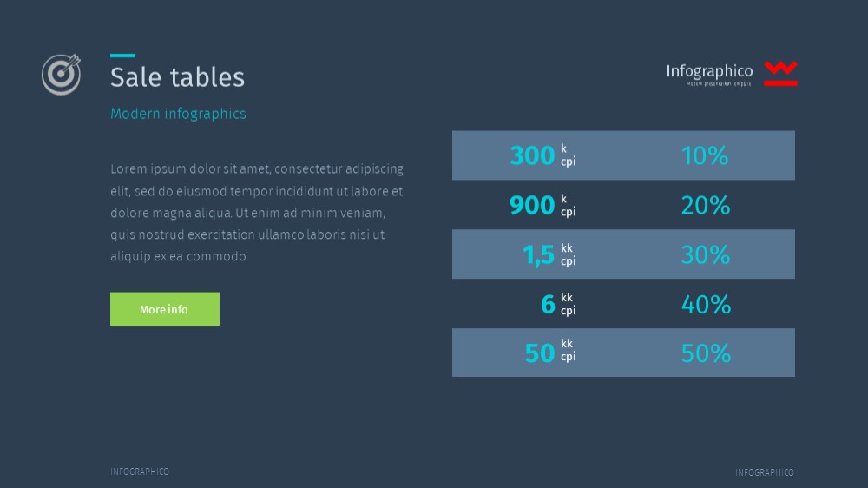This screenshot has height=488, width=868.
Task: Click the Infographico brand name text
Action: click(709, 71)
